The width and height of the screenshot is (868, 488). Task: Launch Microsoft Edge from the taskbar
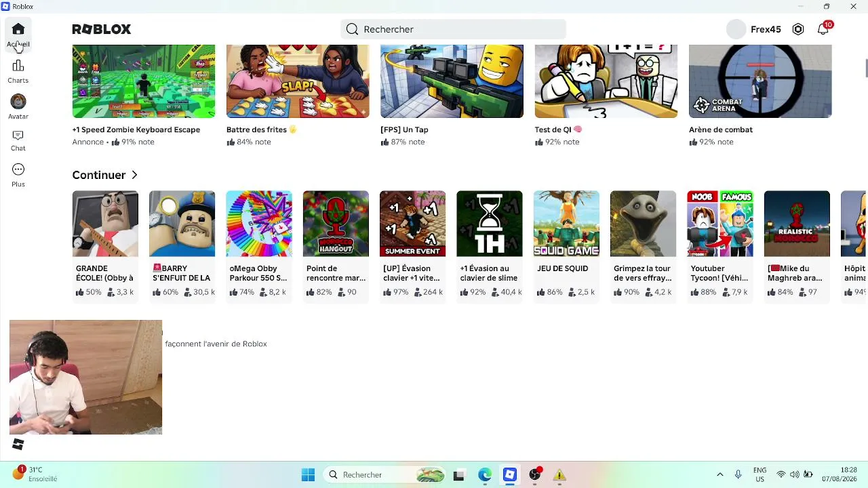click(x=484, y=474)
